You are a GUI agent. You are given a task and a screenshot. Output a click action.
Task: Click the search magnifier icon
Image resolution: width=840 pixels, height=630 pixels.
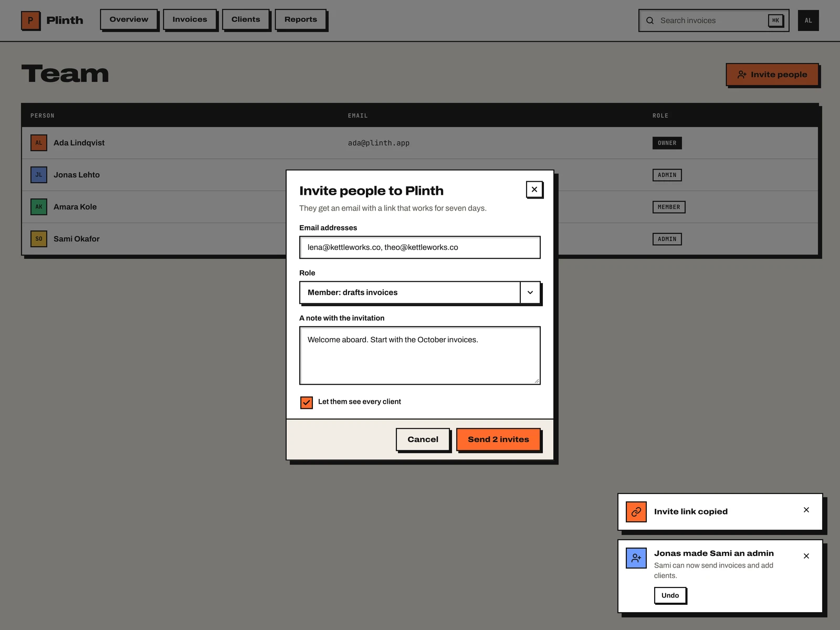click(x=650, y=20)
